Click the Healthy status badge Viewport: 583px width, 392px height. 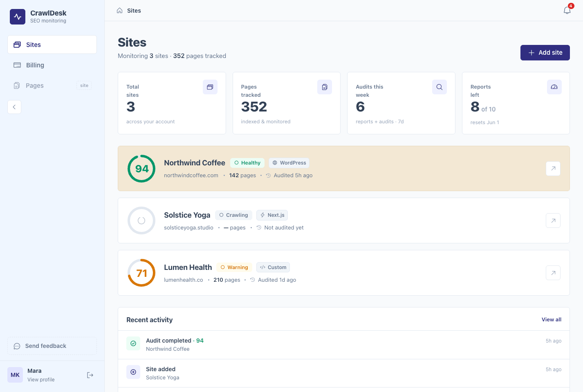247,163
